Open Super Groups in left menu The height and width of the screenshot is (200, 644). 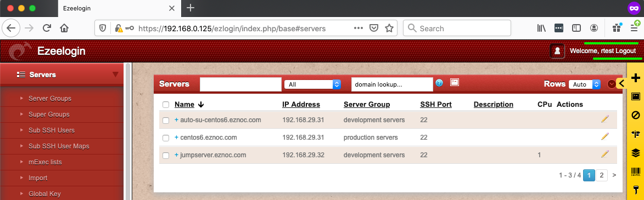coord(49,115)
